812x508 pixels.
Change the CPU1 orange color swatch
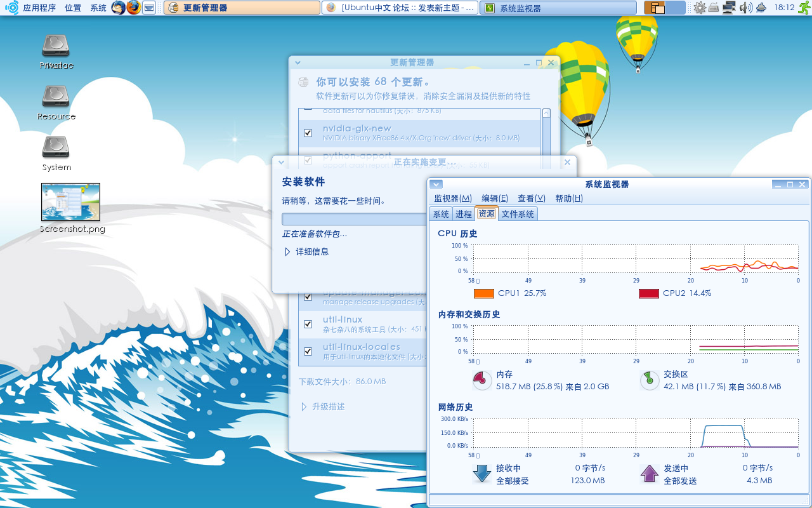[x=484, y=293]
